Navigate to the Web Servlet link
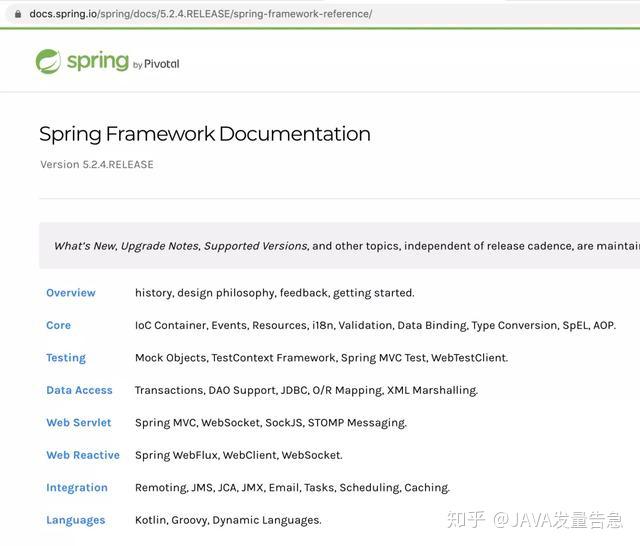640x546 pixels. [x=78, y=423]
